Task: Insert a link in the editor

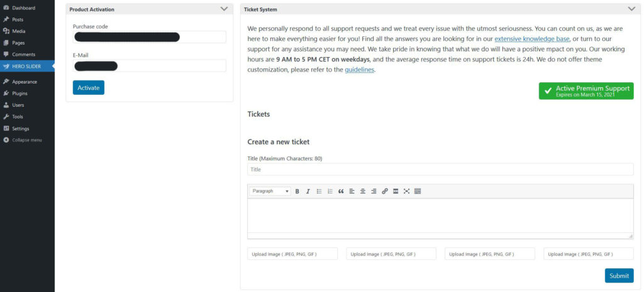Action: pyautogui.click(x=385, y=191)
